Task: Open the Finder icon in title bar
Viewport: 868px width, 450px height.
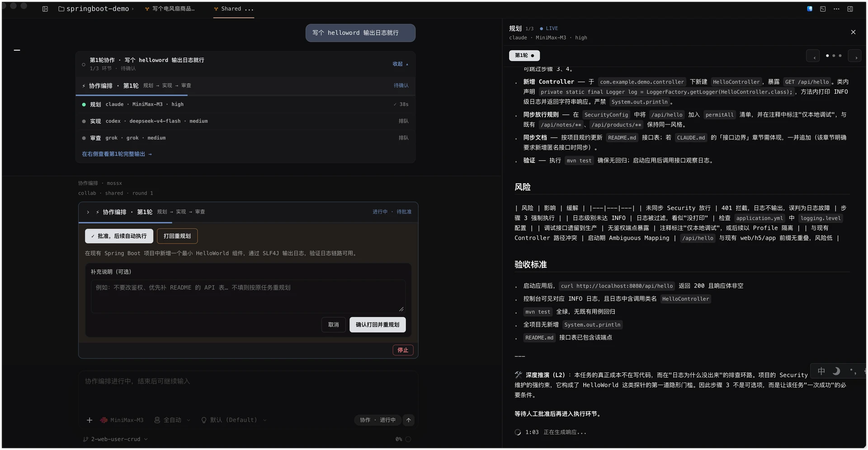Action: [x=810, y=9]
